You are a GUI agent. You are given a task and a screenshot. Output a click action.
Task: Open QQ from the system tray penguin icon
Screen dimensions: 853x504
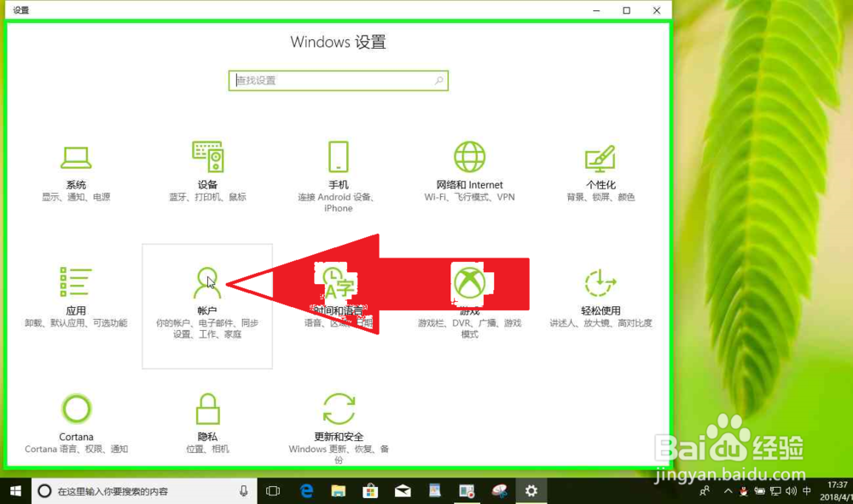click(743, 491)
